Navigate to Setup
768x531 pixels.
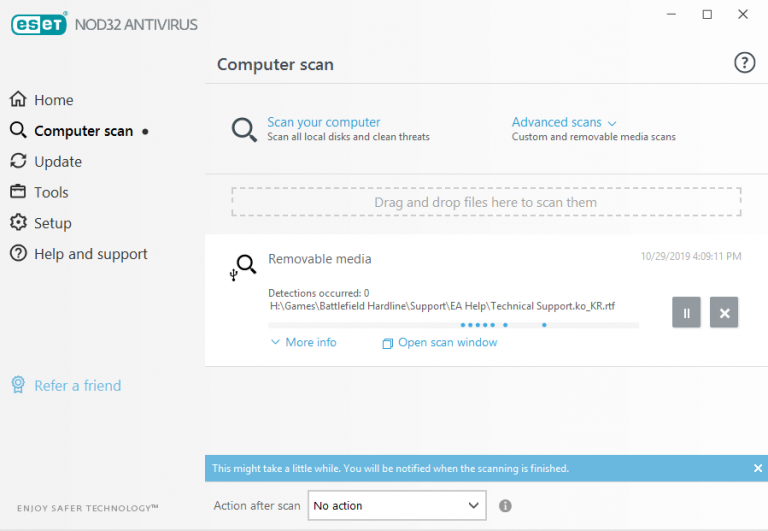(52, 223)
